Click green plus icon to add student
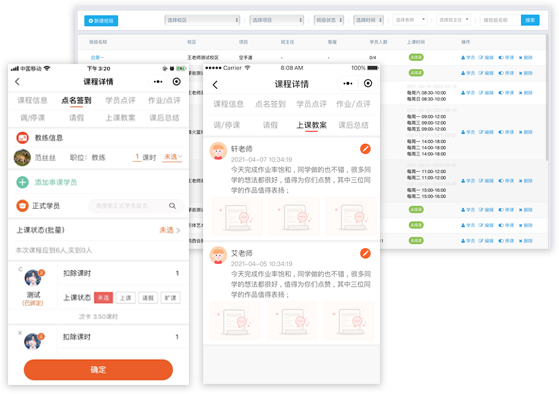Viewport: 559px width, 394px height. point(22,182)
